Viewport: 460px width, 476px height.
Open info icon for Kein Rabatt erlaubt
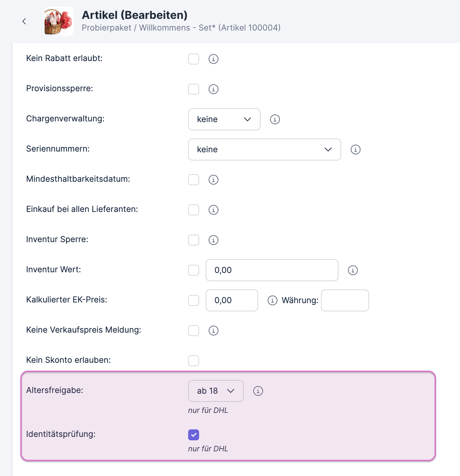(x=214, y=59)
